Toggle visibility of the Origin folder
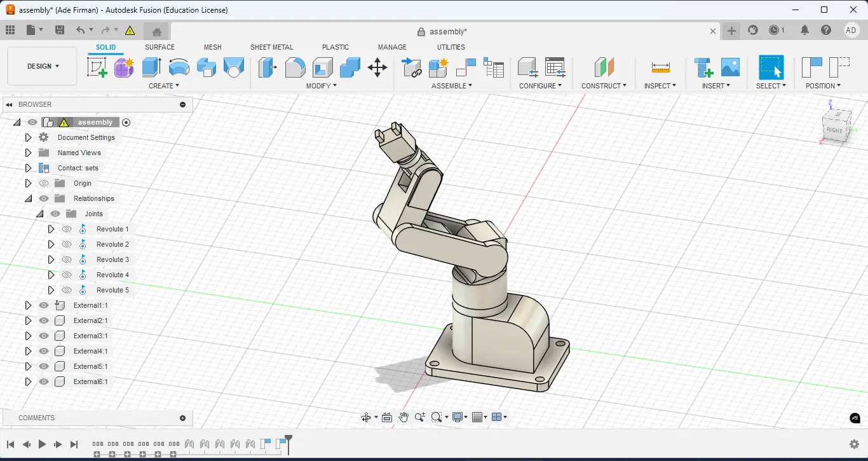The height and width of the screenshot is (461, 868). [x=44, y=183]
